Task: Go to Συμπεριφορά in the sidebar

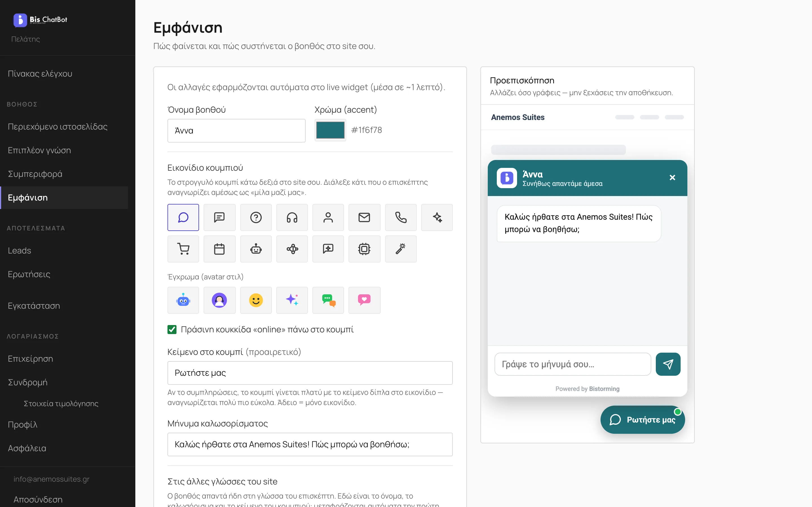Action: [x=35, y=174]
